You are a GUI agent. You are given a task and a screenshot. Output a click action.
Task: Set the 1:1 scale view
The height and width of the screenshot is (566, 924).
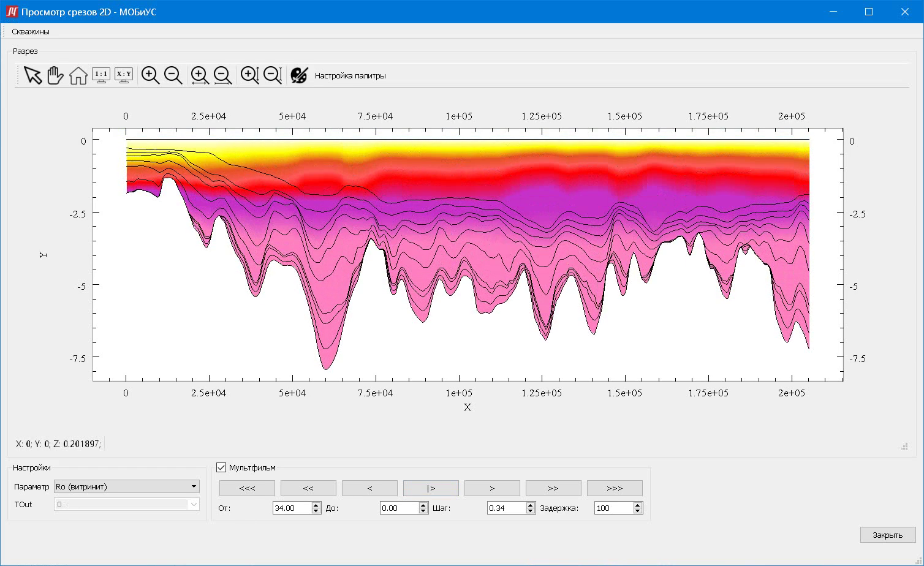[101, 75]
